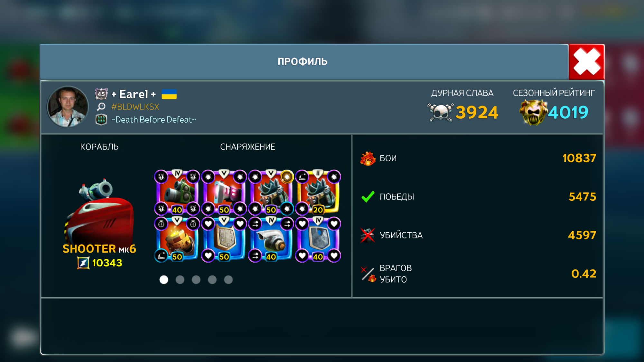This screenshot has height=362, width=644.
Task: Switch to the third loadout page dot
Action: click(196, 280)
